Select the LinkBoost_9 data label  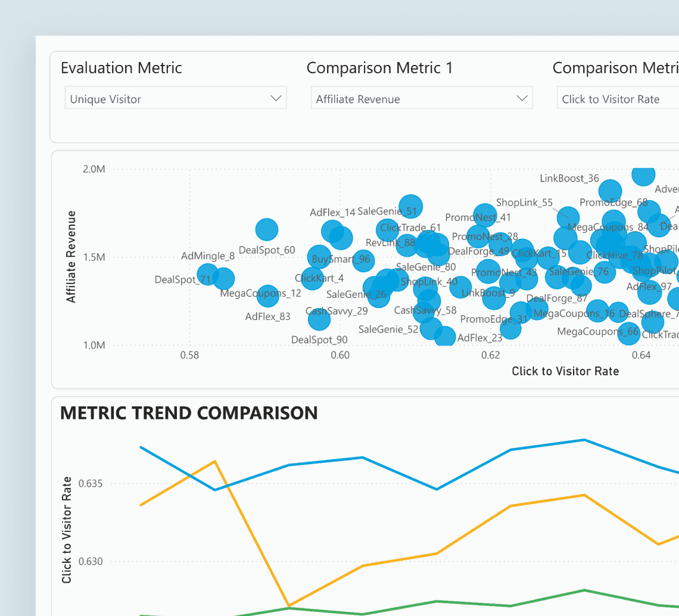tap(488, 293)
